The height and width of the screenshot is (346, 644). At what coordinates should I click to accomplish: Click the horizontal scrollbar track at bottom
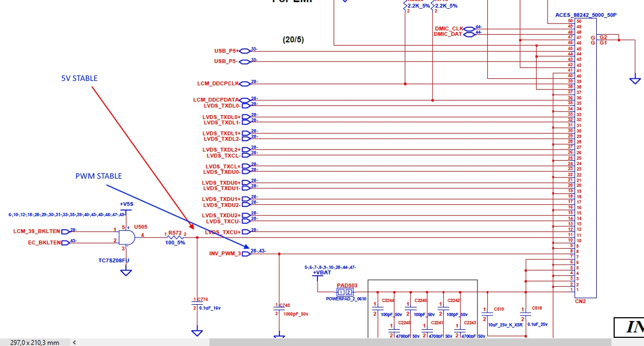(x=410, y=342)
